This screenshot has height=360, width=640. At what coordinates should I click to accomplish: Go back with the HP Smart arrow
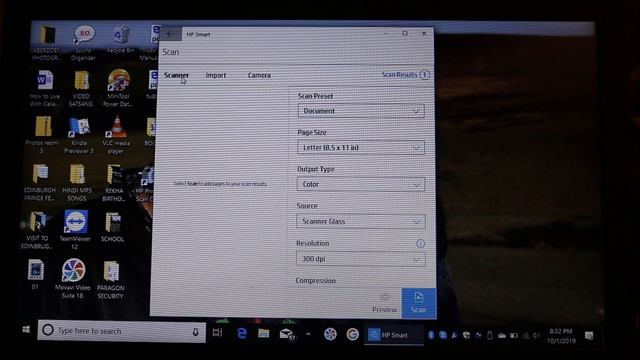click(x=170, y=34)
